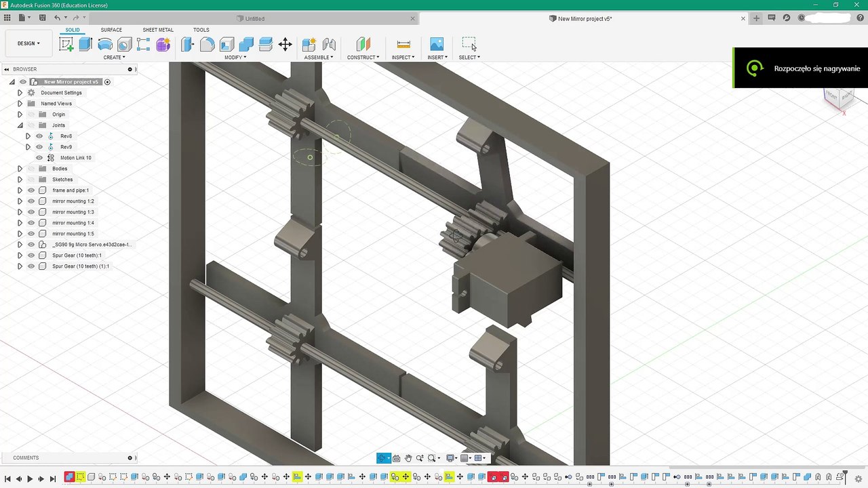Switch to New Mirror project v5 tab
Image resolution: width=868 pixels, height=488 pixels.
point(585,18)
